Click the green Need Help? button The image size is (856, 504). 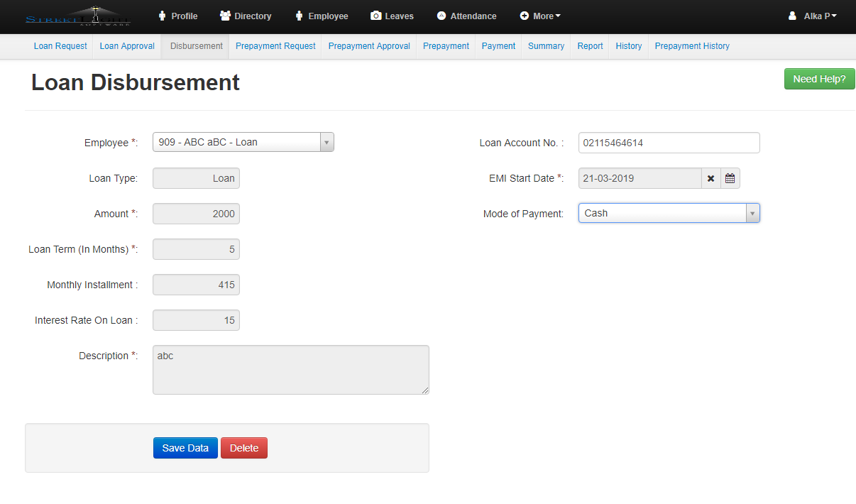(819, 79)
